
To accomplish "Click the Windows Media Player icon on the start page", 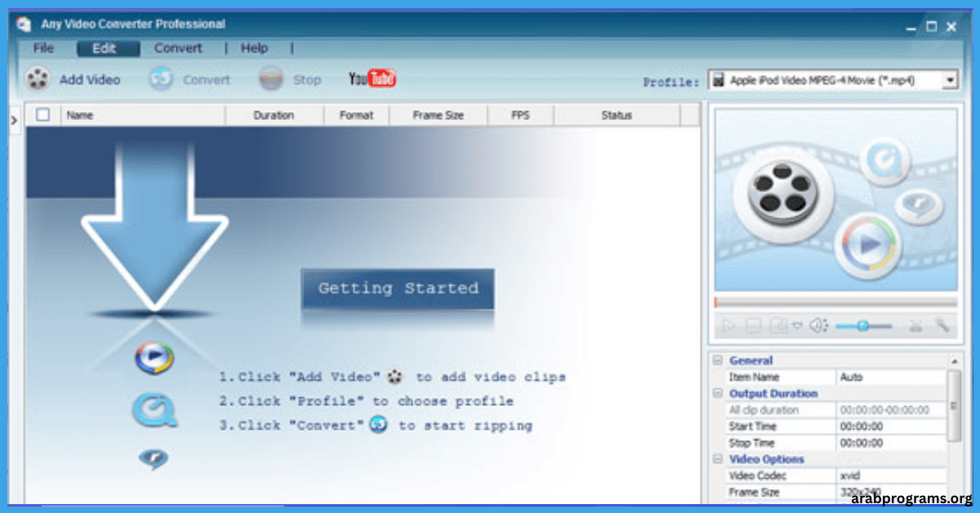I will 154,359.
